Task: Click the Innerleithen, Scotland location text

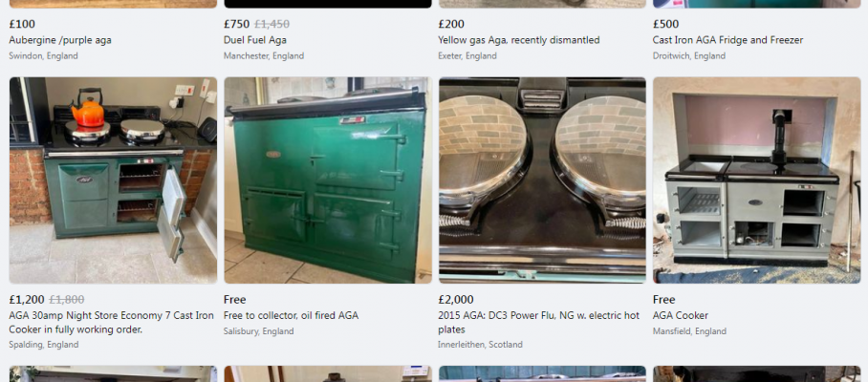Action: (480, 345)
